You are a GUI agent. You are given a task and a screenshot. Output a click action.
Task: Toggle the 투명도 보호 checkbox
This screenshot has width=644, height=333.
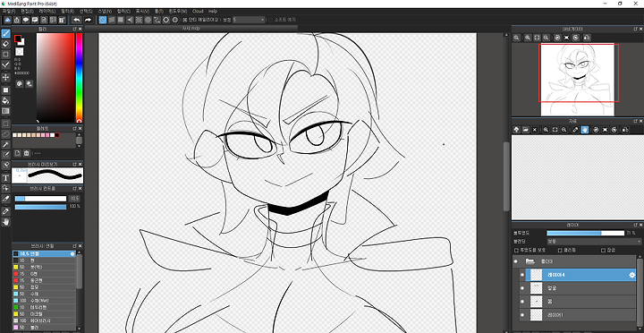coord(516,250)
